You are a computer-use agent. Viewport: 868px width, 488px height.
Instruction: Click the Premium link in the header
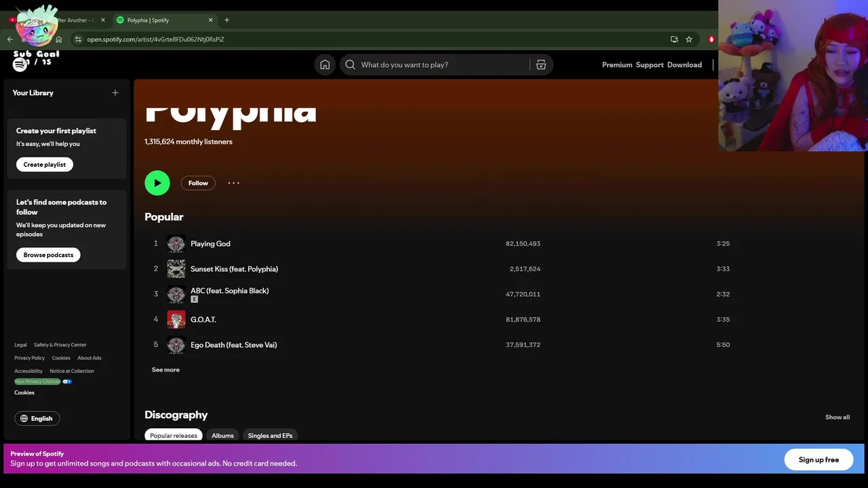pyautogui.click(x=617, y=65)
